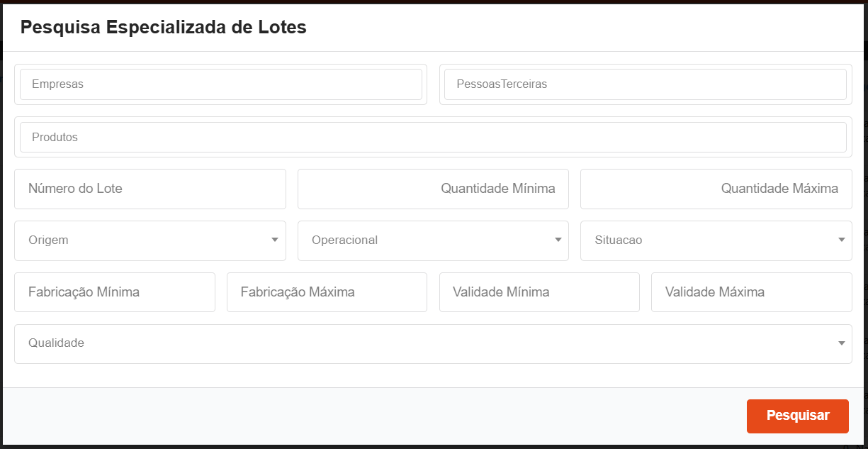
Task: Focus the Validade Máxima field
Action: coord(751,292)
